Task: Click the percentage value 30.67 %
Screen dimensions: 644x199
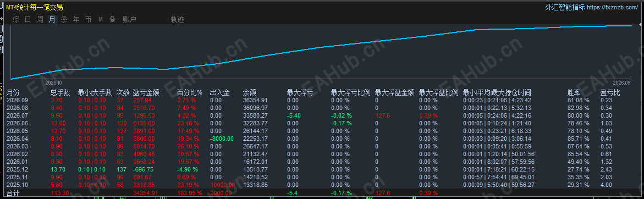Action: (188, 154)
